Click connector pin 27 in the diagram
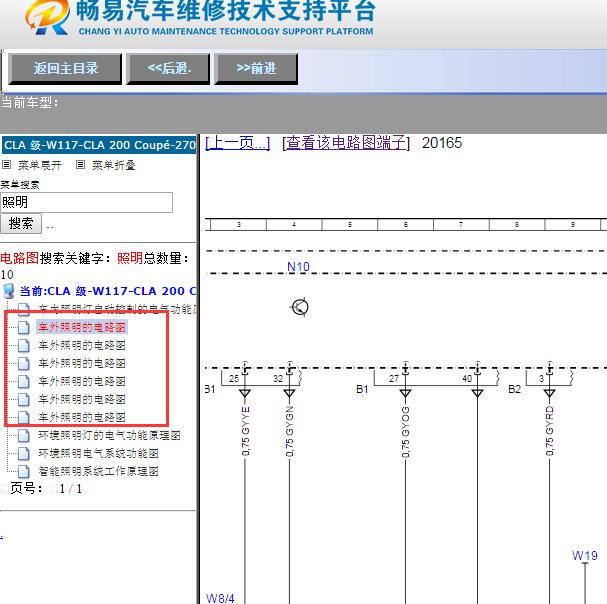 394,378
